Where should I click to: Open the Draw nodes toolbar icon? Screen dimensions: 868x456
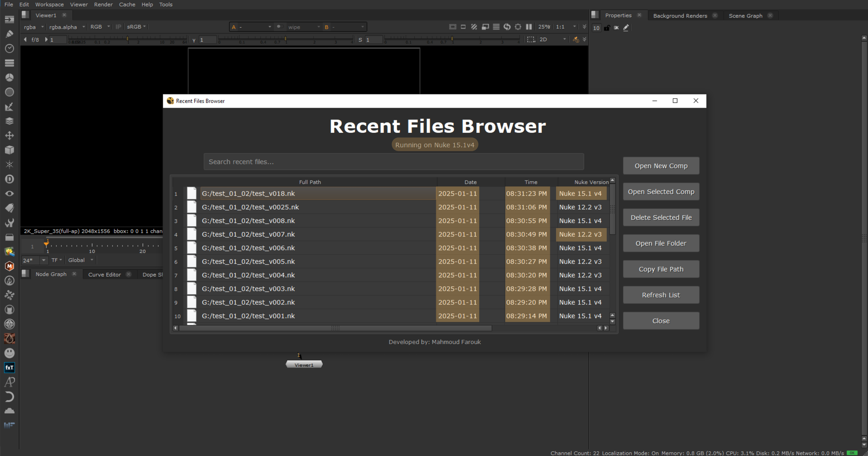click(9, 34)
